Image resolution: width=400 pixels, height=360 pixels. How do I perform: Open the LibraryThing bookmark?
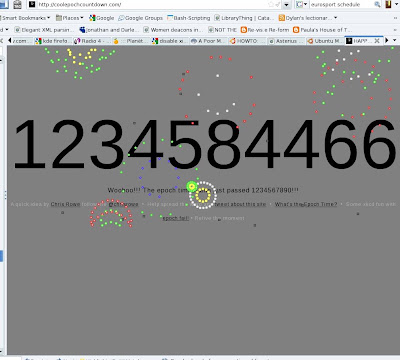pyautogui.click(x=244, y=18)
